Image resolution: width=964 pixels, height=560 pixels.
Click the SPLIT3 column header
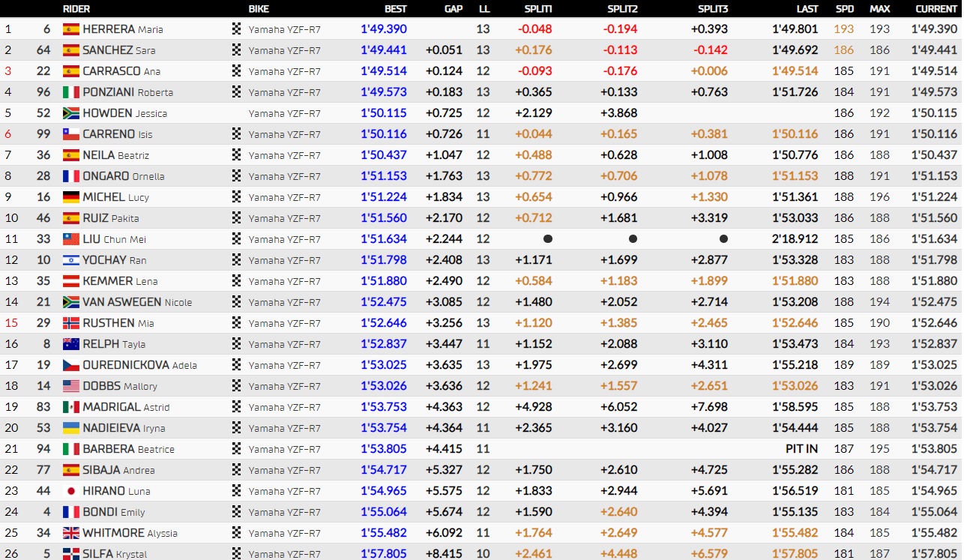(x=713, y=9)
